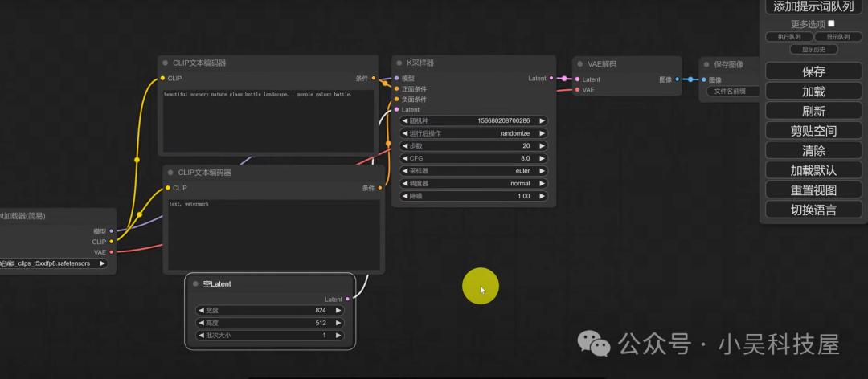This screenshot has height=379, width=868.
Task: Collapse the K采样器 node using its title dot
Action: pos(399,63)
